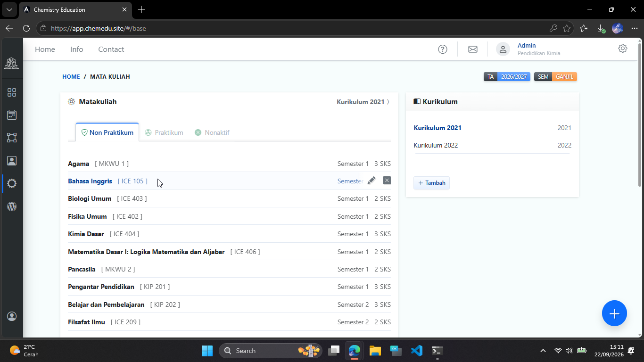
Task: Open Visual Studio Code from the taskbar
Action: (x=417, y=351)
